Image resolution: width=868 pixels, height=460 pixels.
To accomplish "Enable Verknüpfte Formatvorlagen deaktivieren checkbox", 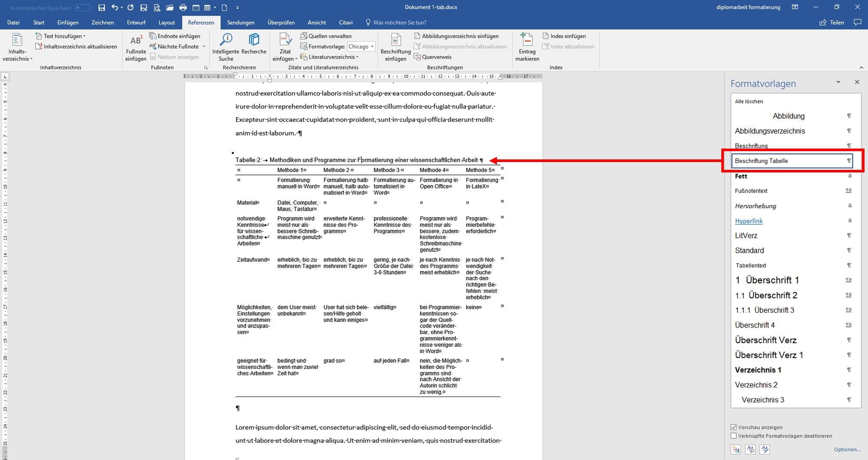I will pyautogui.click(x=733, y=436).
